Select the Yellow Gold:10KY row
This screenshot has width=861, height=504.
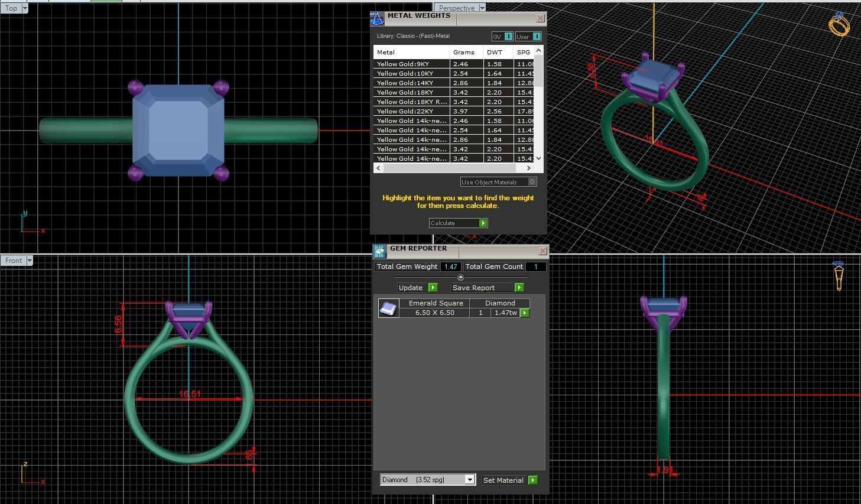(x=454, y=73)
